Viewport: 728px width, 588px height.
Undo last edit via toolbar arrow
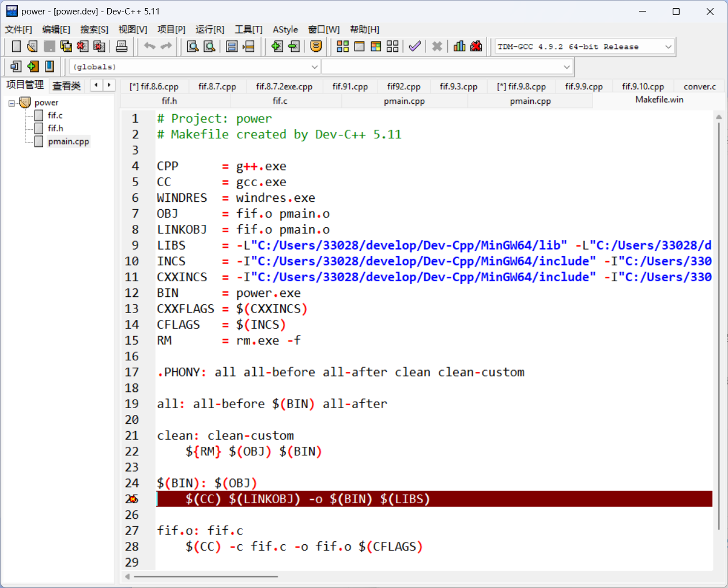150,46
